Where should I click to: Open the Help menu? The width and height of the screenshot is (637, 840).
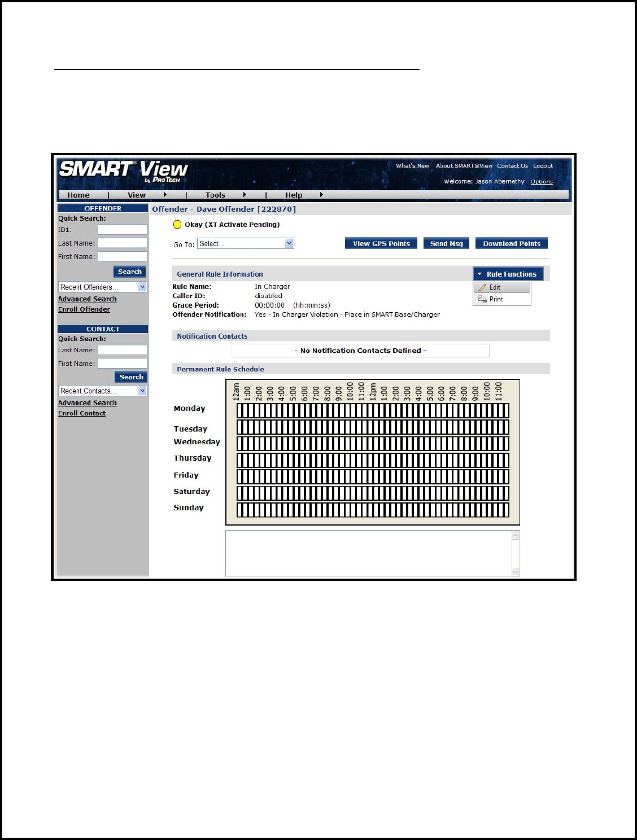[294, 195]
